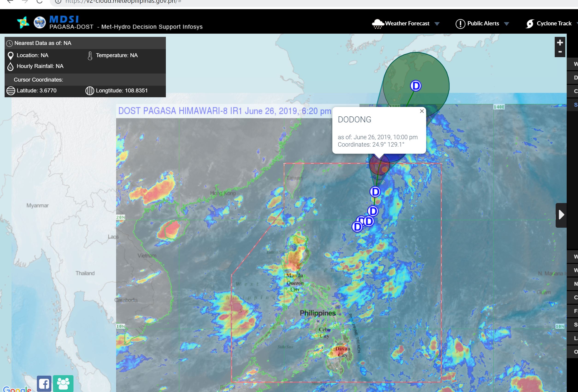Zoom out the map with minus button
Viewport: 578px width, 392px height.
[560, 52]
